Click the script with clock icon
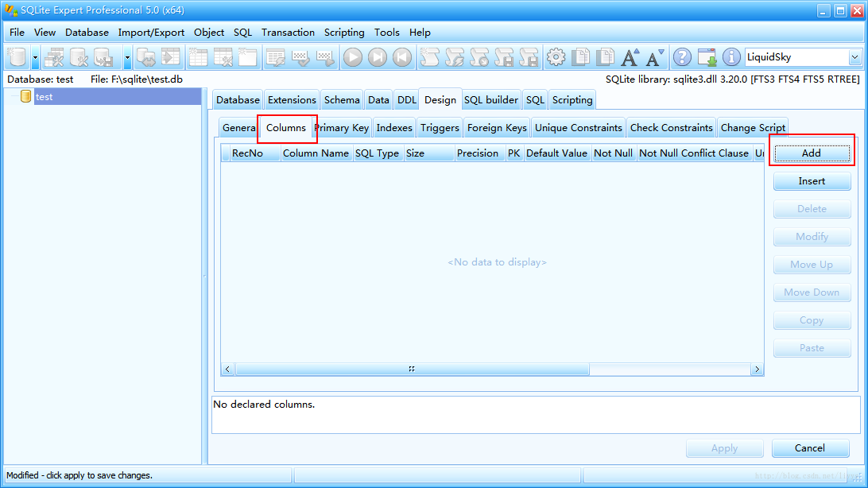 click(479, 57)
